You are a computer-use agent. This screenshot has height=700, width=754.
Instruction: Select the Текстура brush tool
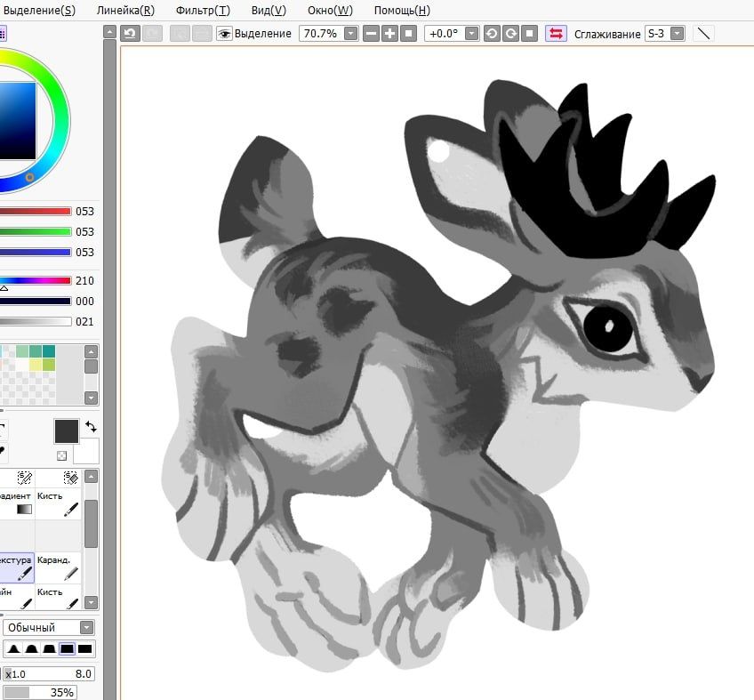tap(17, 567)
